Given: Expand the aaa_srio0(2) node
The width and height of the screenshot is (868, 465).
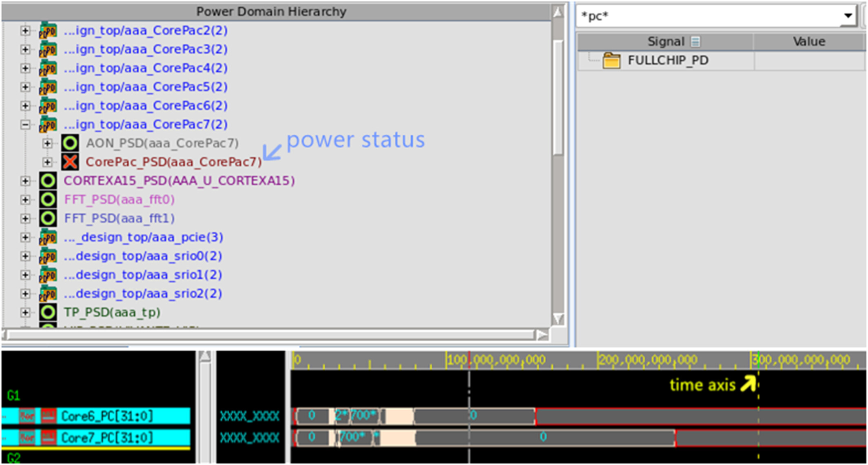Looking at the screenshot, I should pos(25,256).
